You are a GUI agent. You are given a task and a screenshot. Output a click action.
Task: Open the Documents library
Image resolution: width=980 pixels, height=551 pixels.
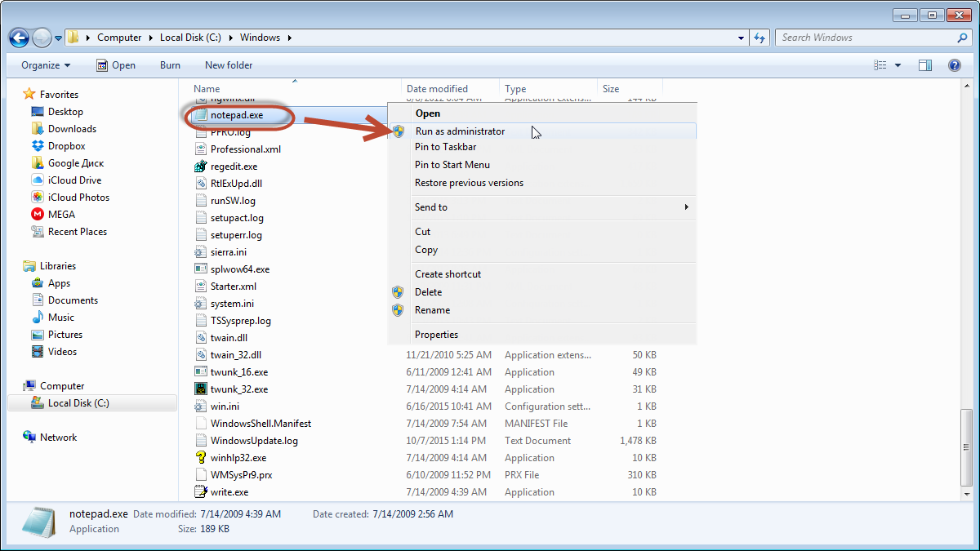pyautogui.click(x=73, y=300)
